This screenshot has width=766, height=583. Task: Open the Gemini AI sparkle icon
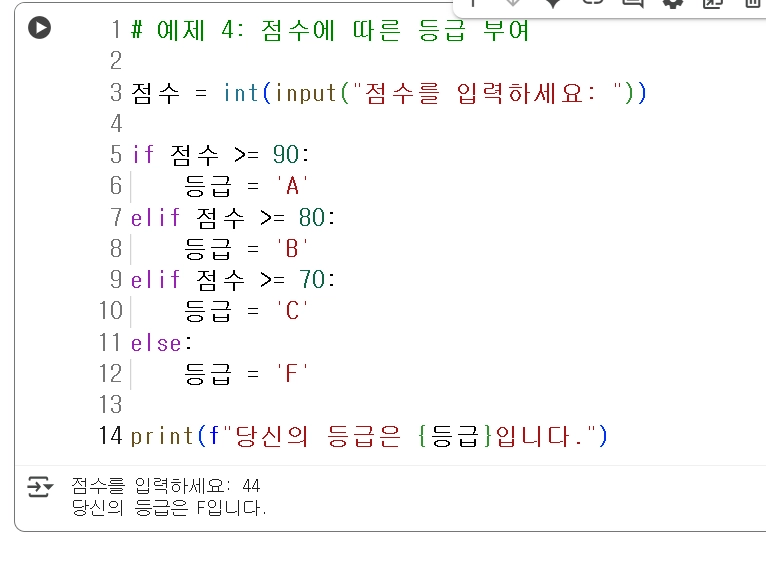[553, 2]
